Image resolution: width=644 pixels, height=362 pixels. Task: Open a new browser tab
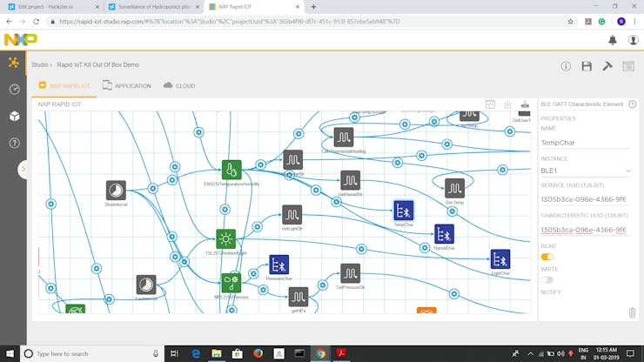[313, 7]
